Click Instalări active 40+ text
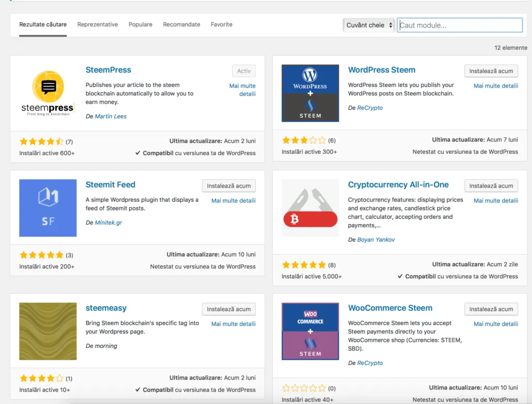This screenshot has height=404, width=532. pyautogui.click(x=308, y=400)
